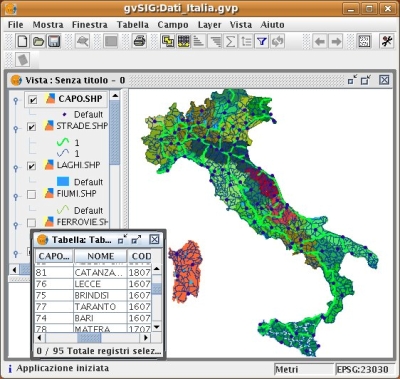Sort field in descending order

point(215,41)
